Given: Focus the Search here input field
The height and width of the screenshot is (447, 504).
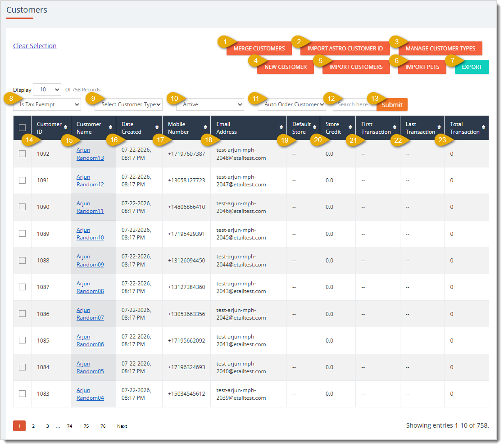Looking at the screenshot, I should click(354, 104).
